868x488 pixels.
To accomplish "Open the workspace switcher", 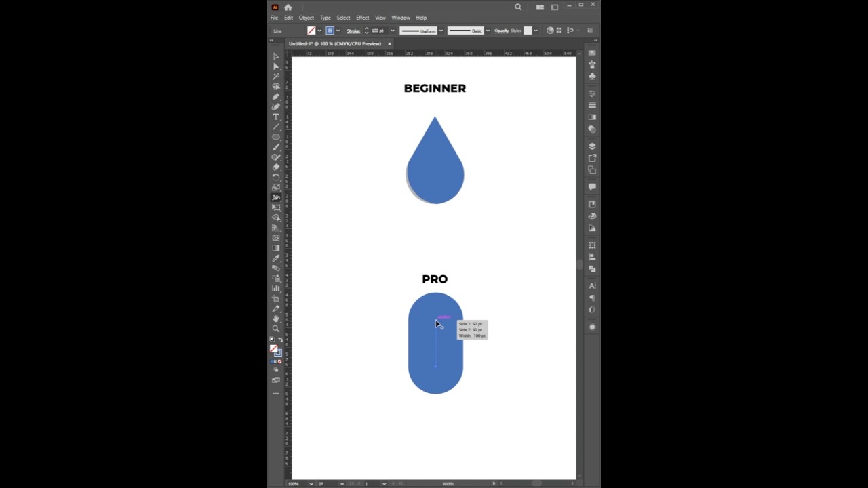I will 555,7.
